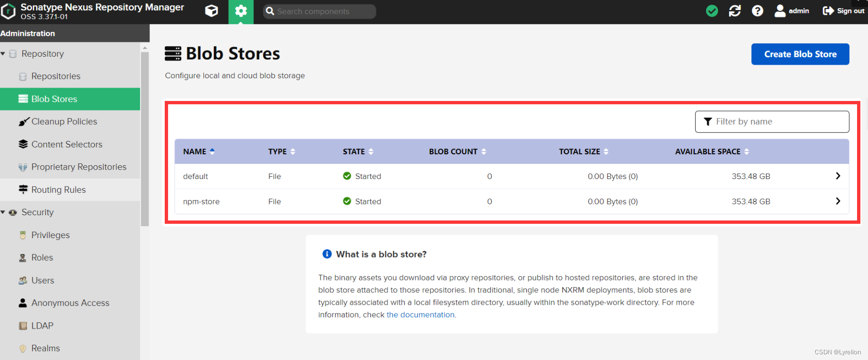
Task: Click the 'default' blob store name
Action: pos(195,177)
